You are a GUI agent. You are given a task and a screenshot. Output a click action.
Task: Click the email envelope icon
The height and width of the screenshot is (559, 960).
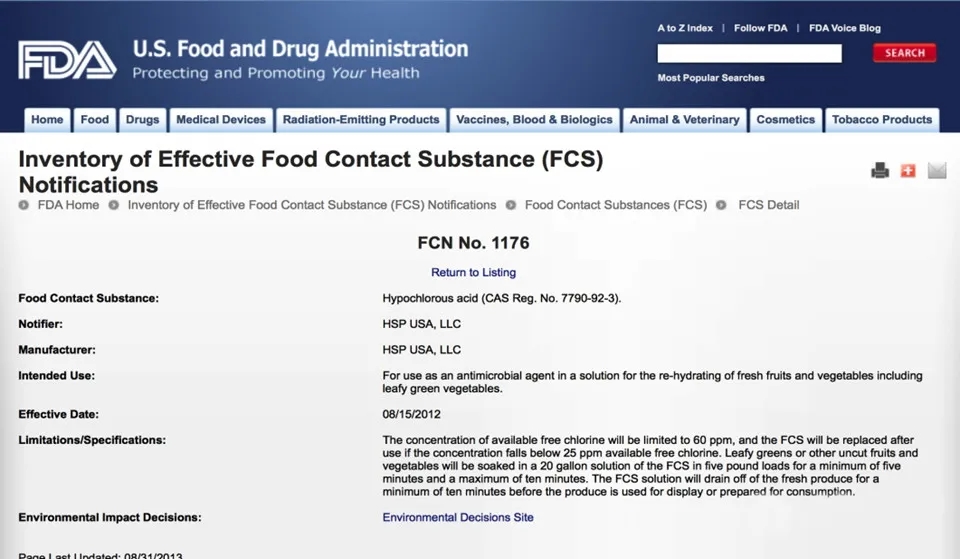[936, 171]
